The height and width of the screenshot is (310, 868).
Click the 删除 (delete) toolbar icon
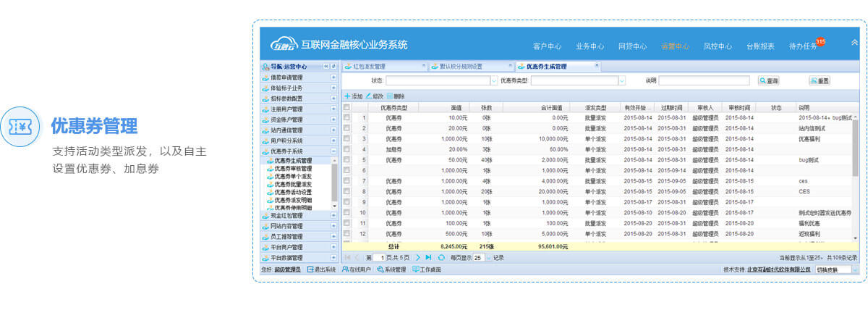[390, 96]
